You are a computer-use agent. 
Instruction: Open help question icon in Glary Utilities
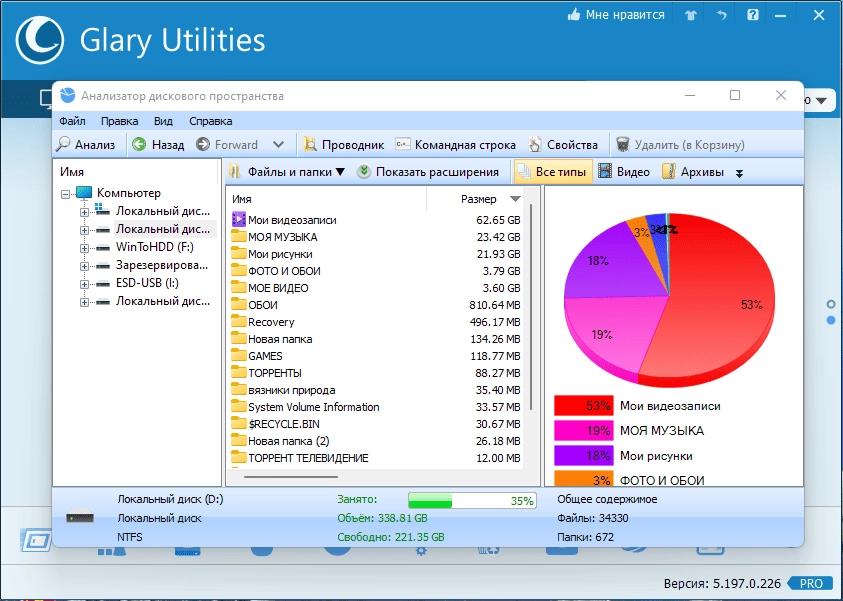coord(753,15)
